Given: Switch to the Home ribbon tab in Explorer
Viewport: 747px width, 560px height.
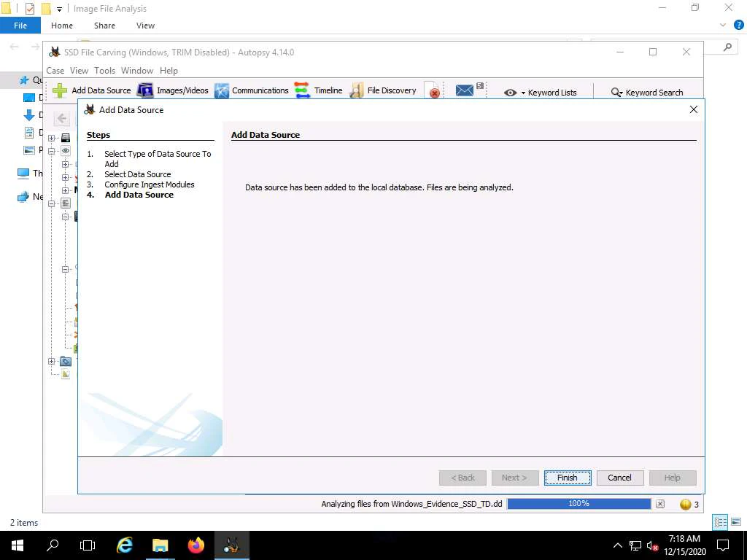Looking at the screenshot, I should tap(62, 26).
